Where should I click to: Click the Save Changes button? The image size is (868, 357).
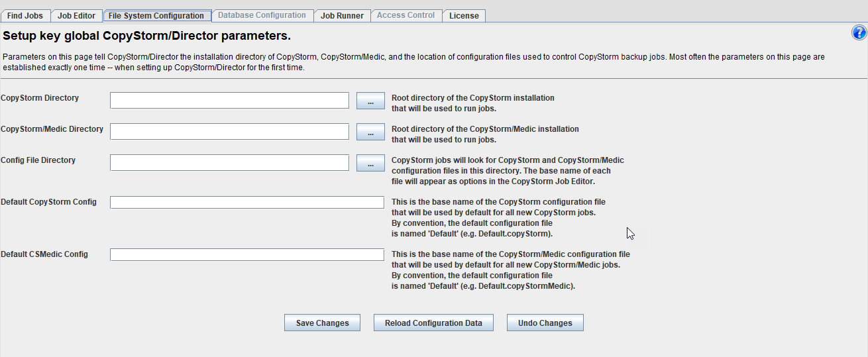point(322,323)
